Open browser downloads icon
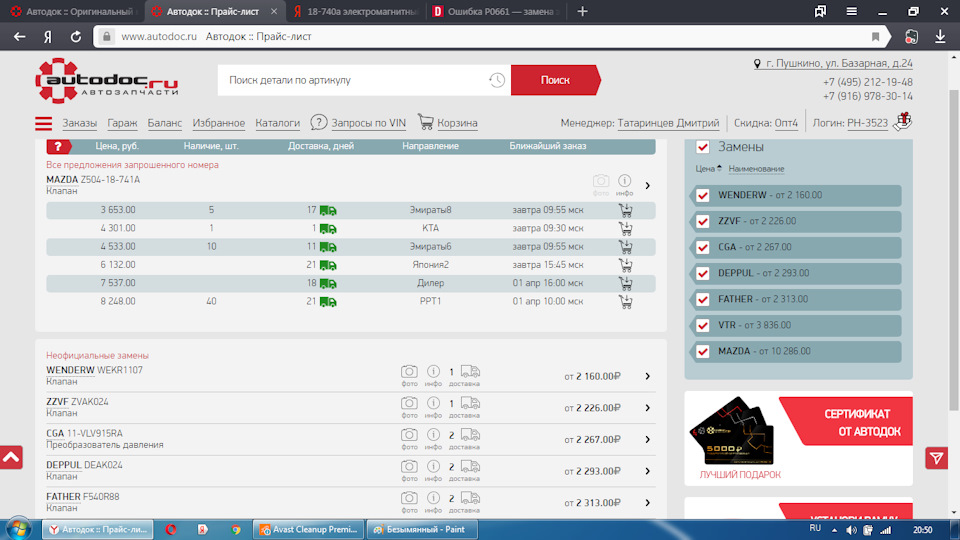This screenshot has width=960, height=540. click(940, 37)
